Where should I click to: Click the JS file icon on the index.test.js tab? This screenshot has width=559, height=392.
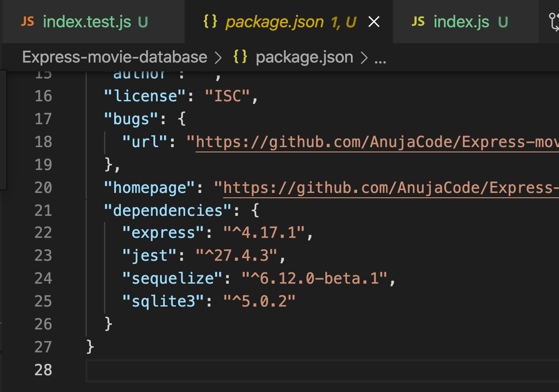[28, 21]
